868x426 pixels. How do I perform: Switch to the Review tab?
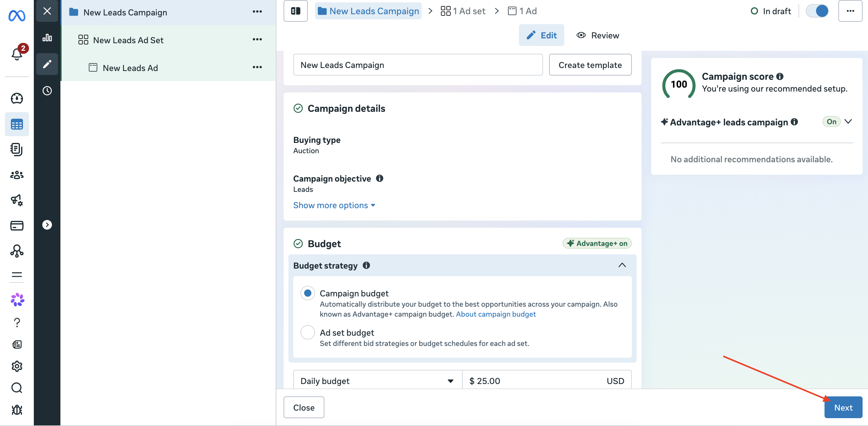tap(597, 35)
